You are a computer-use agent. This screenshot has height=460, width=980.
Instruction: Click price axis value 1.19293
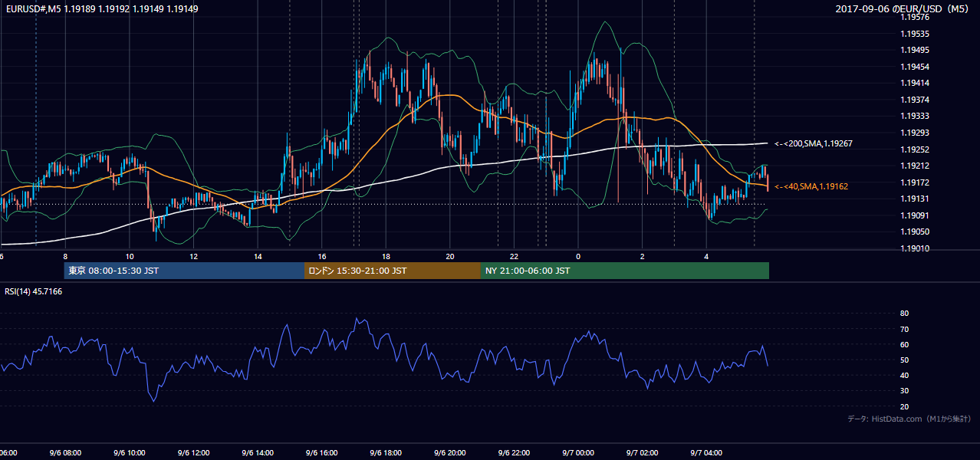tap(914, 133)
